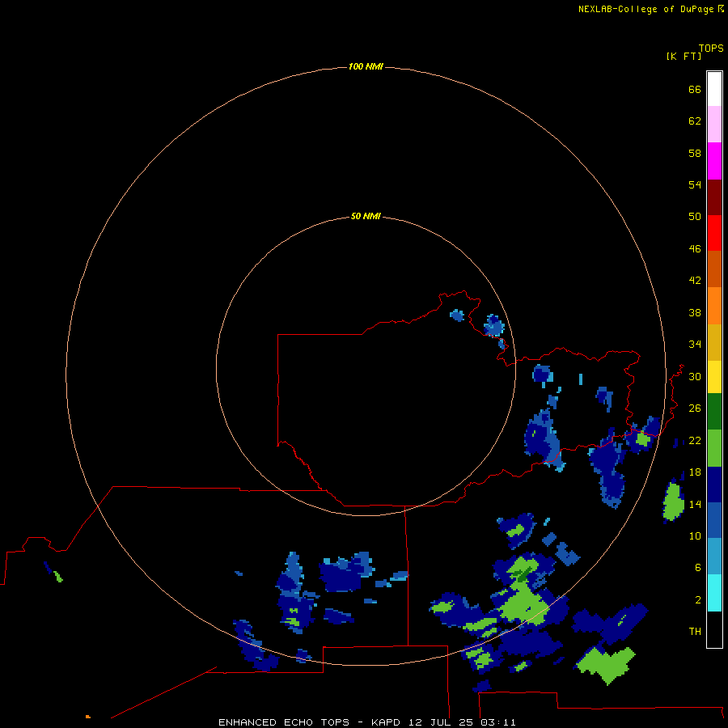Click the legend value 46
Screen dimensions: 728x728
pos(695,248)
